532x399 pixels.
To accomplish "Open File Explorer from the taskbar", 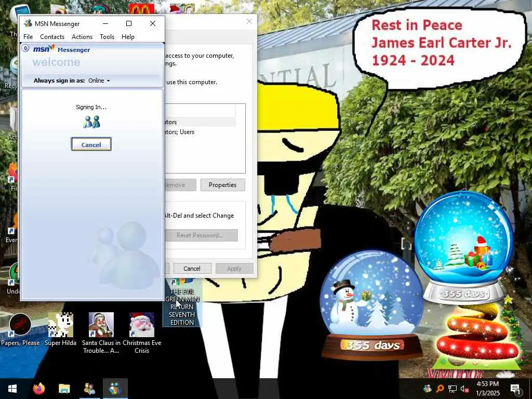I will tap(64, 389).
